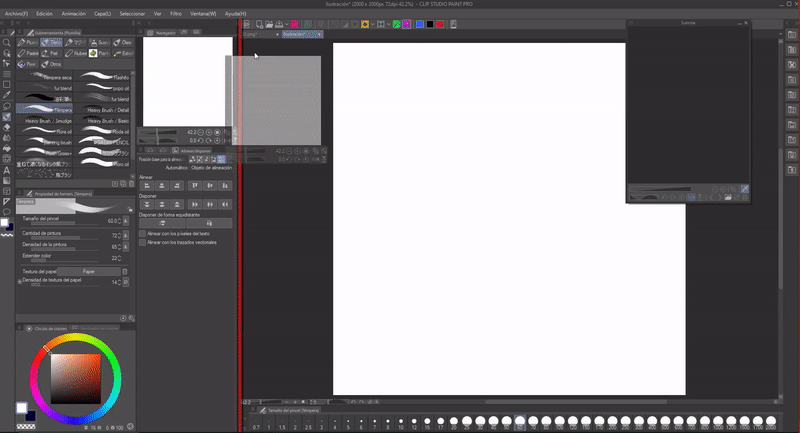Click the navigator rotate right icon
800x433 pixels.
coord(209,140)
